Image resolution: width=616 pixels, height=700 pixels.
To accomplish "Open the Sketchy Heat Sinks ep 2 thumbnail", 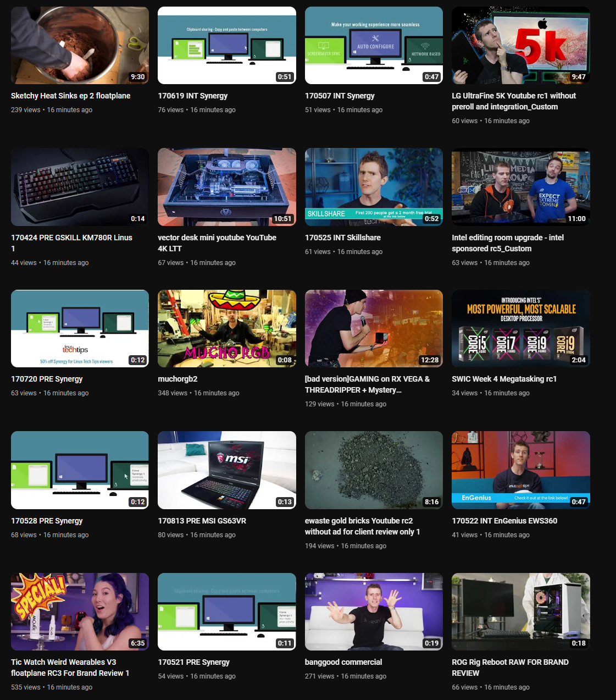I will (x=80, y=45).
